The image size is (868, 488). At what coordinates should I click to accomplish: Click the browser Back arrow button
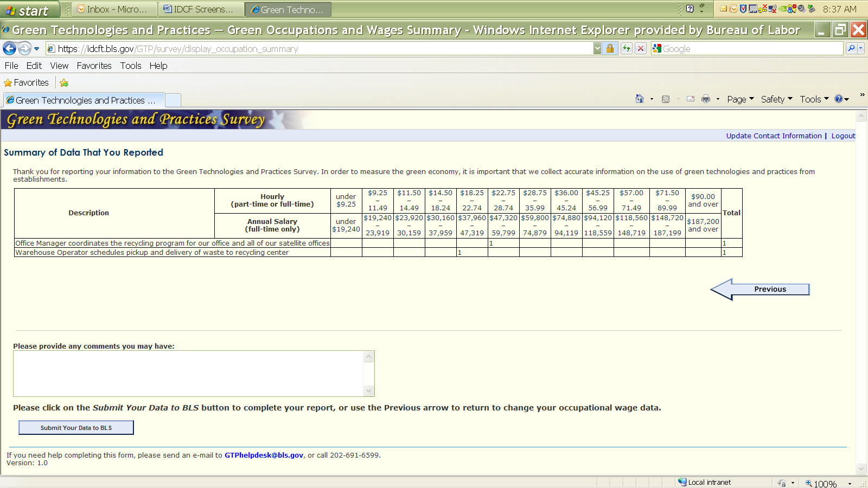[x=9, y=49]
